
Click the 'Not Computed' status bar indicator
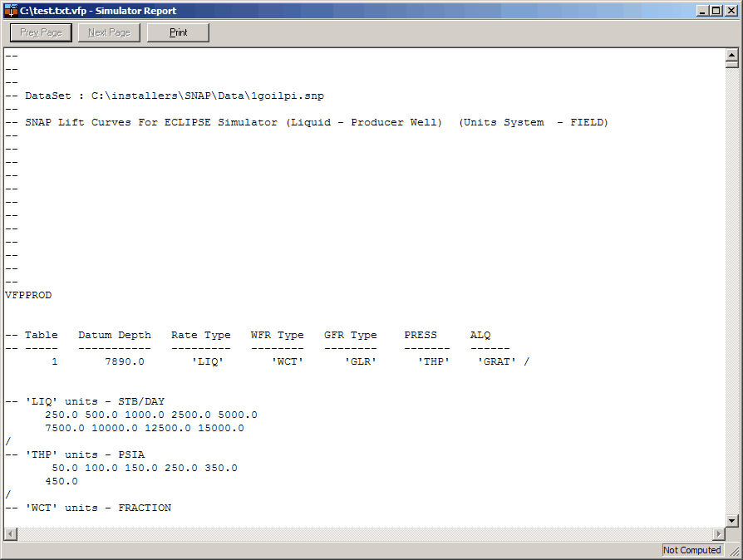pos(691,549)
